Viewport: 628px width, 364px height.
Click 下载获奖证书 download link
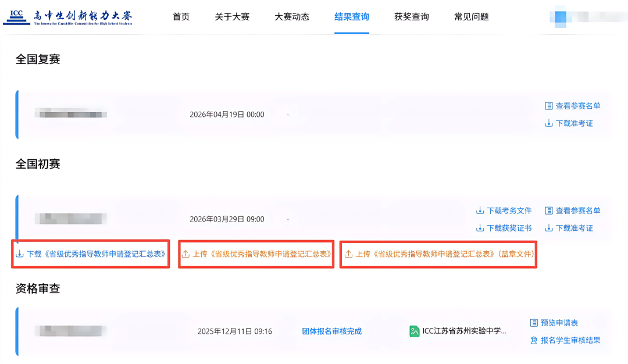[x=504, y=228]
